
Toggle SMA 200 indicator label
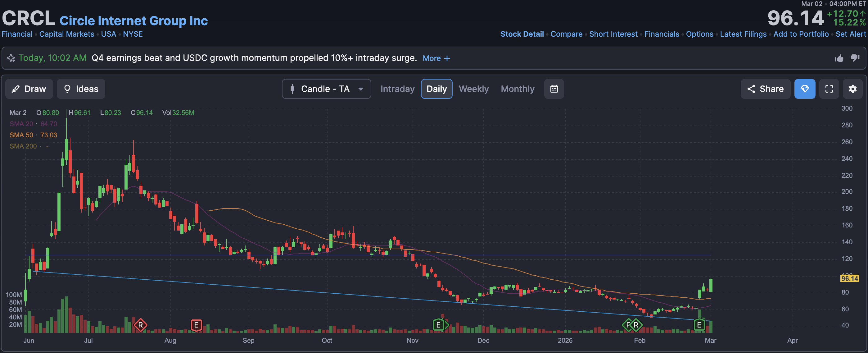[23, 146]
